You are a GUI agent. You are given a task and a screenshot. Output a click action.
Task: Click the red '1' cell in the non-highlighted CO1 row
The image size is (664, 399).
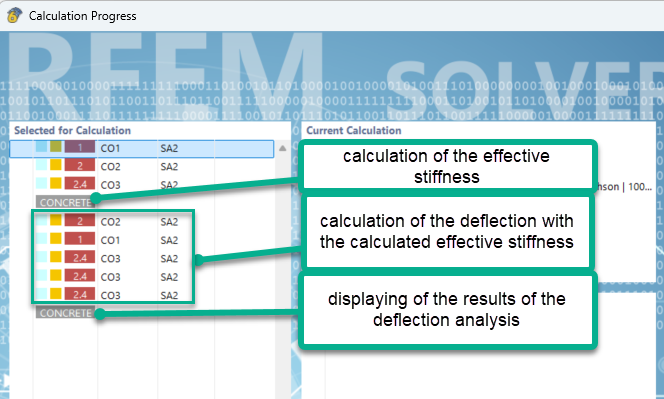click(80, 239)
